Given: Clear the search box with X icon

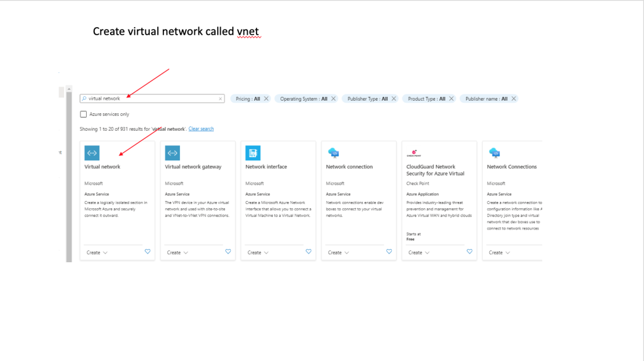Looking at the screenshot, I should coord(220,99).
